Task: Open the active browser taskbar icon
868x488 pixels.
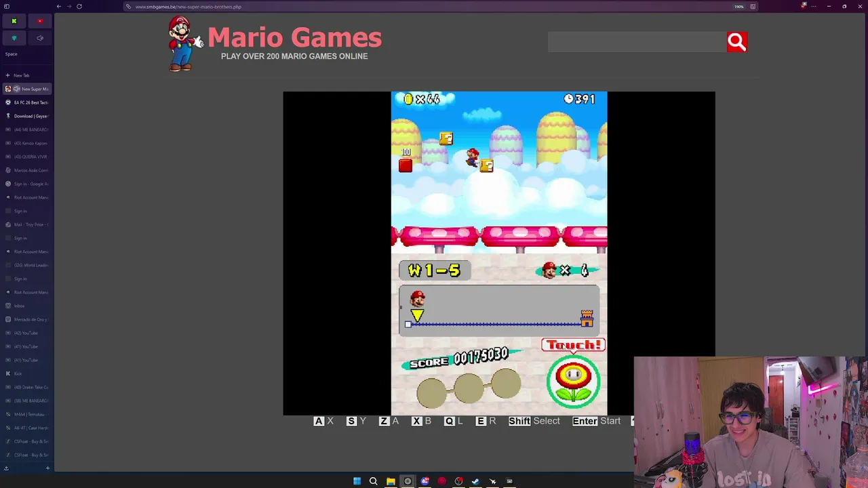Action: pyautogui.click(x=408, y=481)
